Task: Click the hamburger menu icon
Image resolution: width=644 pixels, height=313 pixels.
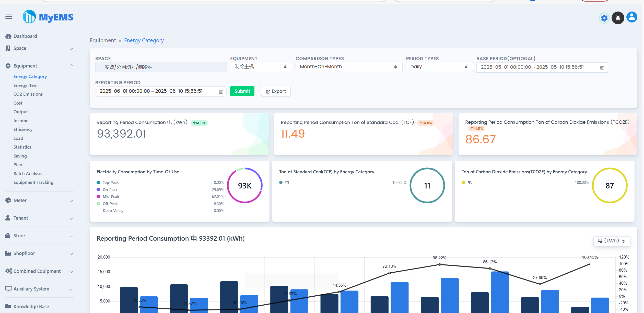Action: click(x=9, y=17)
